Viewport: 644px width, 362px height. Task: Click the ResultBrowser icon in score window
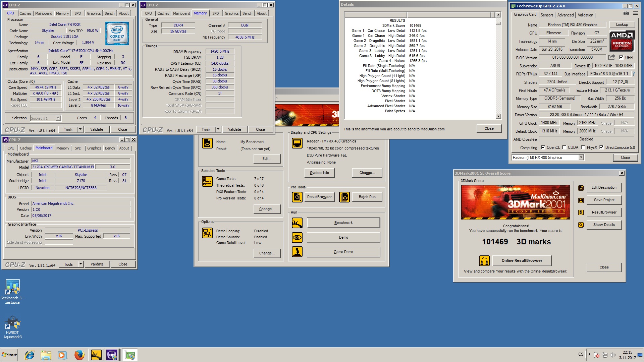coord(581,213)
